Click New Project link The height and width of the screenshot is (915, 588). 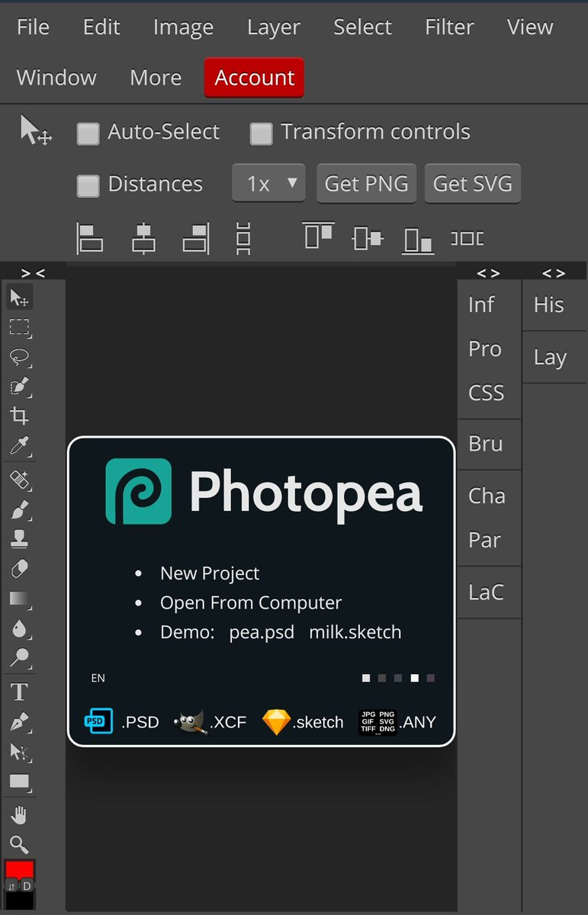pyautogui.click(x=210, y=573)
